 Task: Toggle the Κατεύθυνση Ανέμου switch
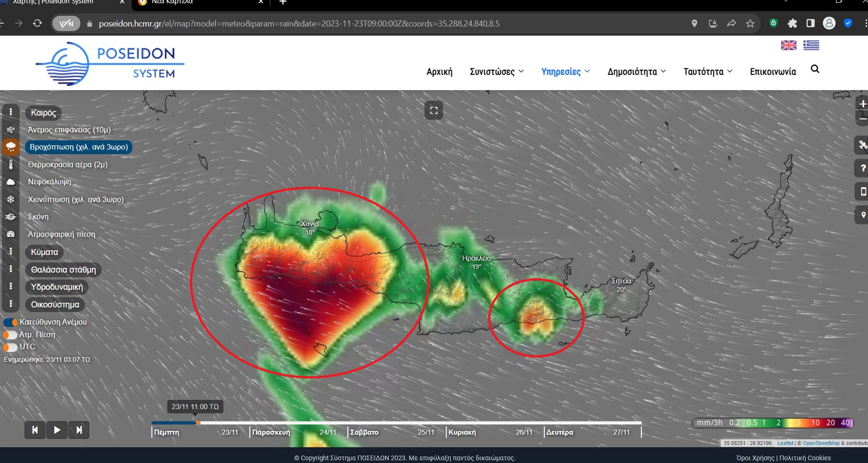10,322
